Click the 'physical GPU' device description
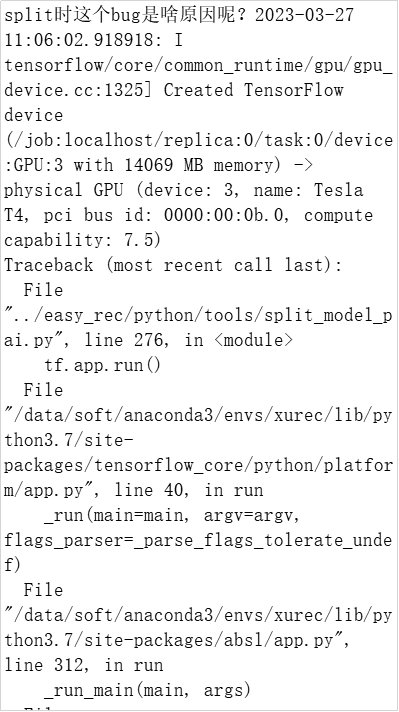 tap(63, 190)
